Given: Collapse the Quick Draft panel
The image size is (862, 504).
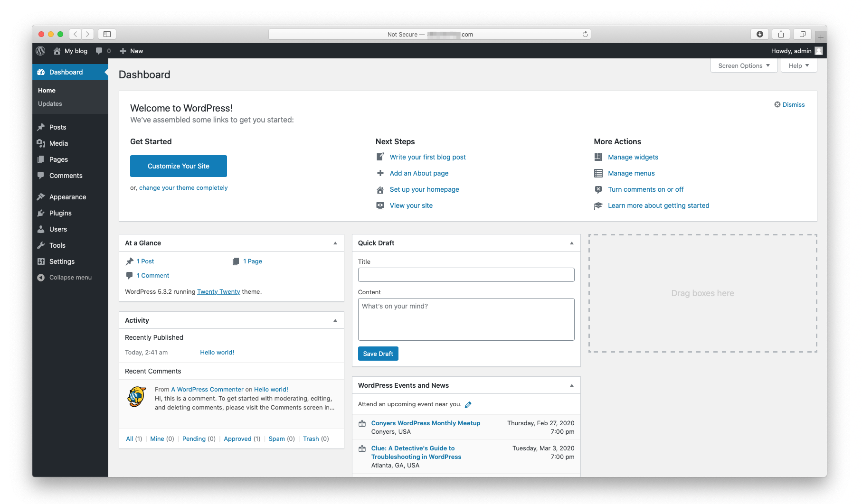Looking at the screenshot, I should (x=572, y=243).
